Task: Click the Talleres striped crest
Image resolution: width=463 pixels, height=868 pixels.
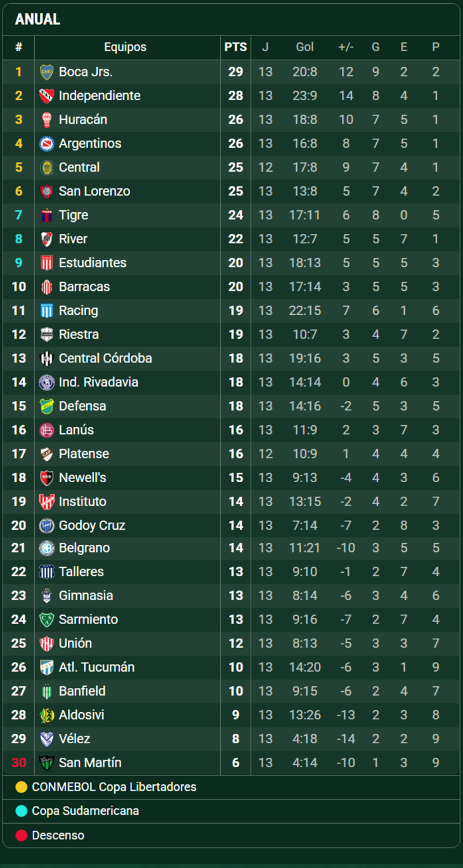Action: pyautogui.click(x=46, y=572)
